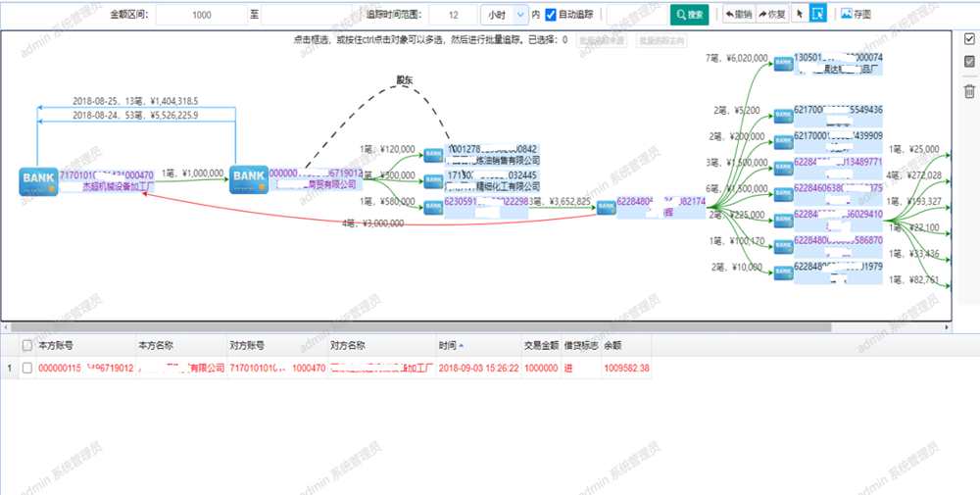Click the 撤销 undo button
This screenshot has height=495, width=980.
(739, 15)
